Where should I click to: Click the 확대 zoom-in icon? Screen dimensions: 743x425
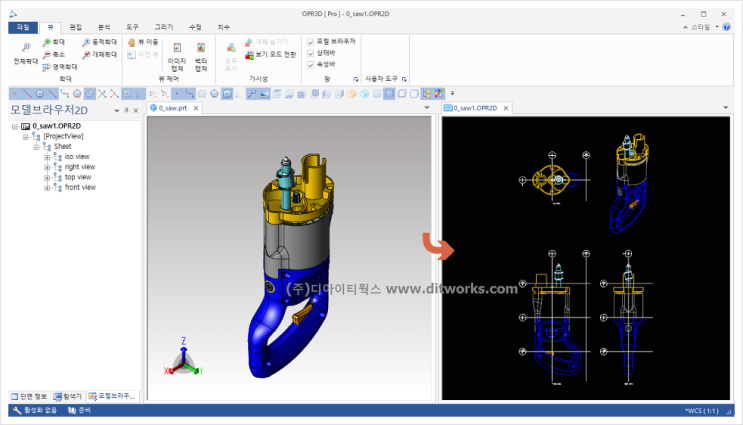(46, 43)
